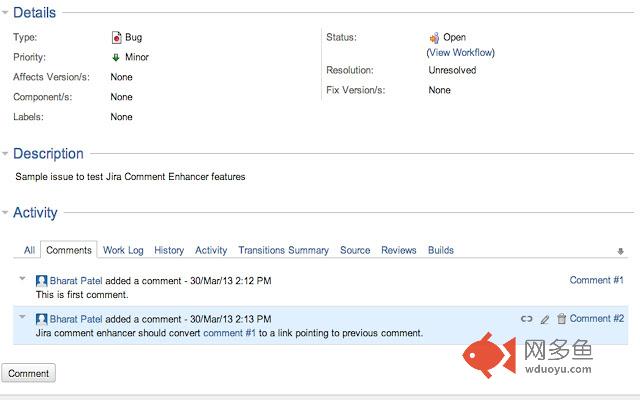Click the Comment button

[x=29, y=373]
